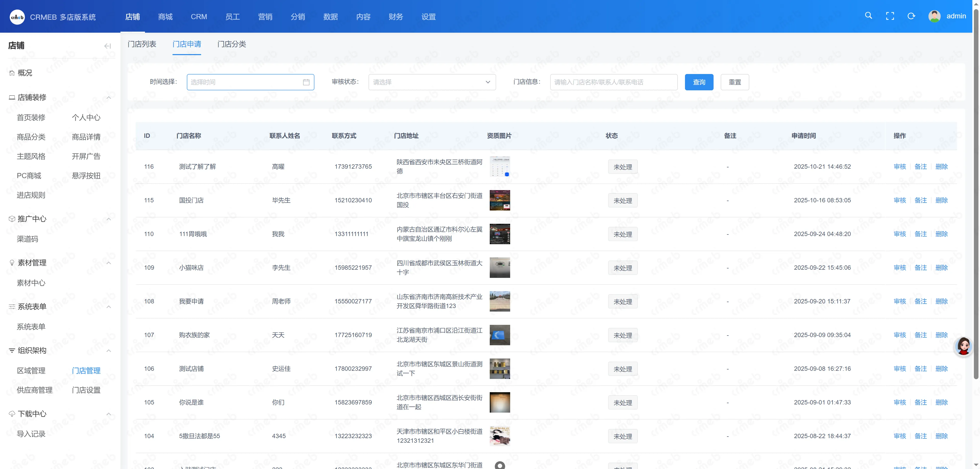The height and width of the screenshot is (469, 980).
Task: Click the 查询 search button
Action: tap(699, 82)
